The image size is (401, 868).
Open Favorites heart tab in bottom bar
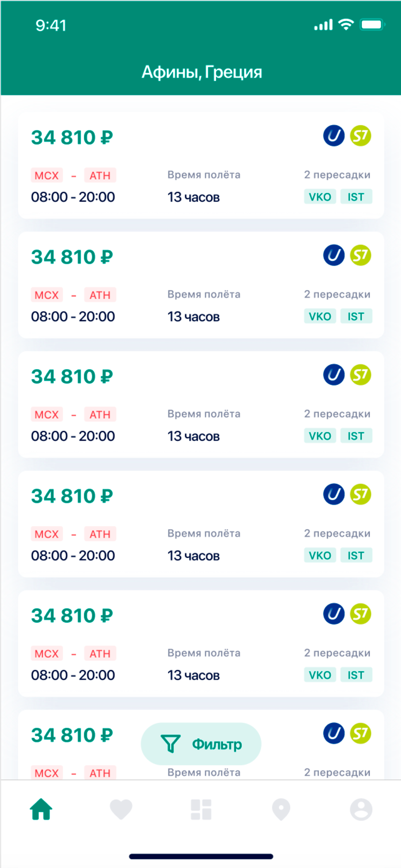pos(121,809)
